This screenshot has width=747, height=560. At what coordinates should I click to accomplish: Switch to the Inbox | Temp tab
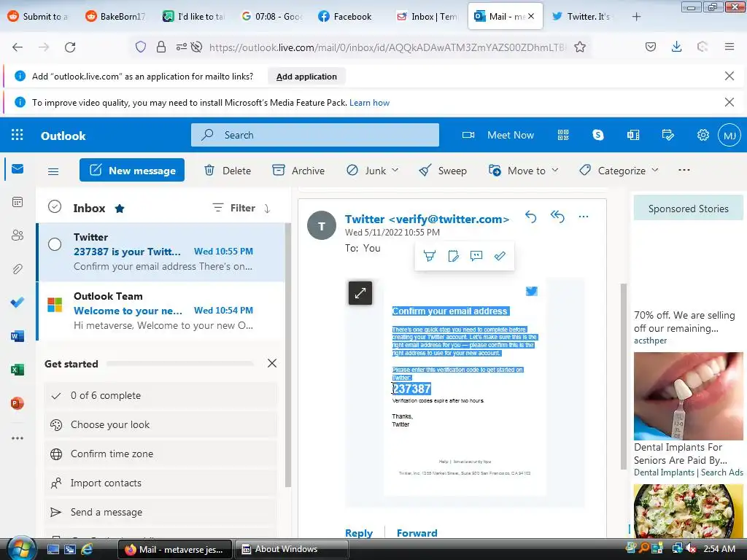click(x=427, y=16)
